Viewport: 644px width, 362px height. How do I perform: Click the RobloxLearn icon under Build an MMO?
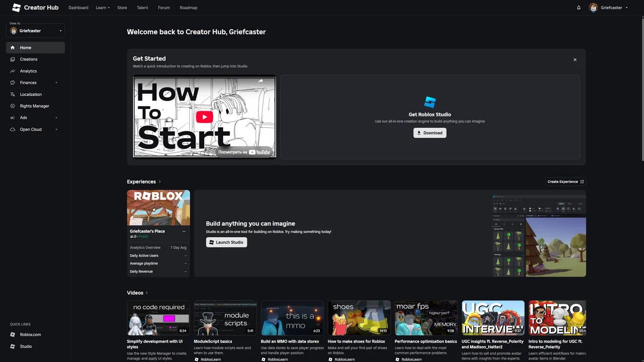pos(264,359)
